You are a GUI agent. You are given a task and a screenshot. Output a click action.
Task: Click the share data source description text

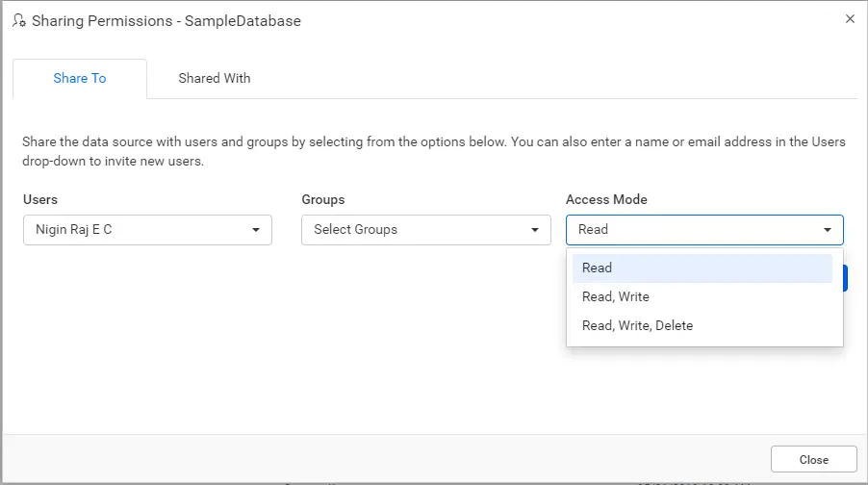(x=433, y=151)
